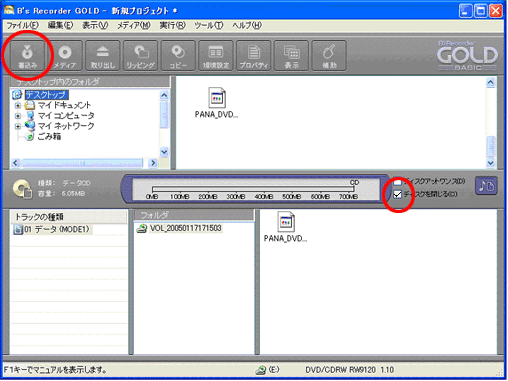Click the マイ ドキュメント folder icon
The height and width of the screenshot is (381, 508).
point(30,105)
